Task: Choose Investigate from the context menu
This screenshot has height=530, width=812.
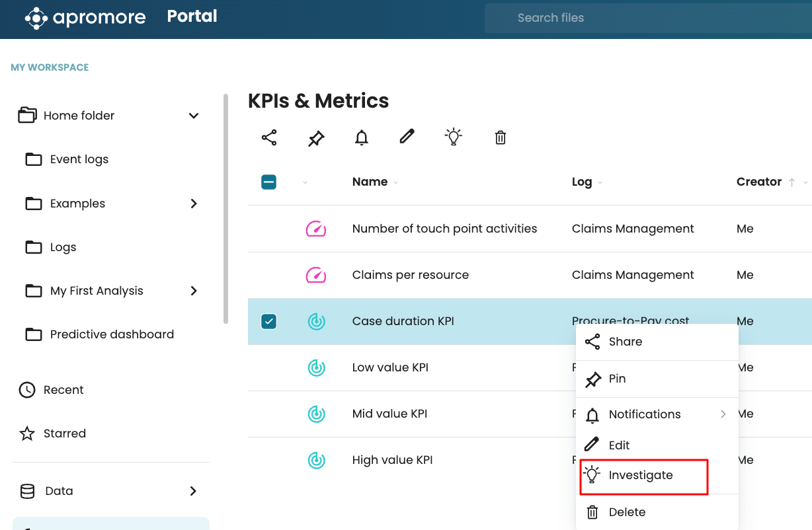Action: pyautogui.click(x=641, y=475)
